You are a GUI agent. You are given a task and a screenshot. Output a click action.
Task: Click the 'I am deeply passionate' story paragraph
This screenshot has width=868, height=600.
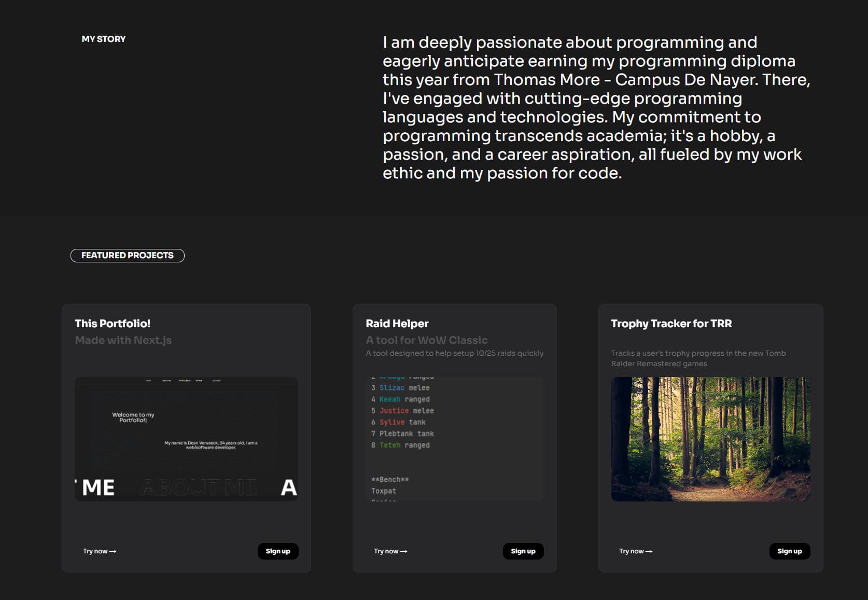[x=596, y=107]
